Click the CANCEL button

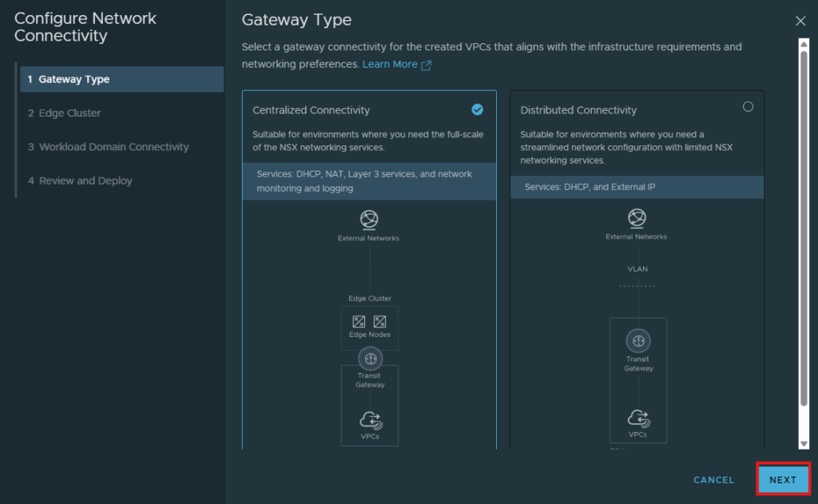tap(713, 480)
